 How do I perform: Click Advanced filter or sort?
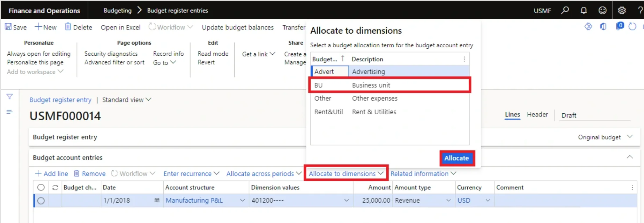tap(114, 62)
